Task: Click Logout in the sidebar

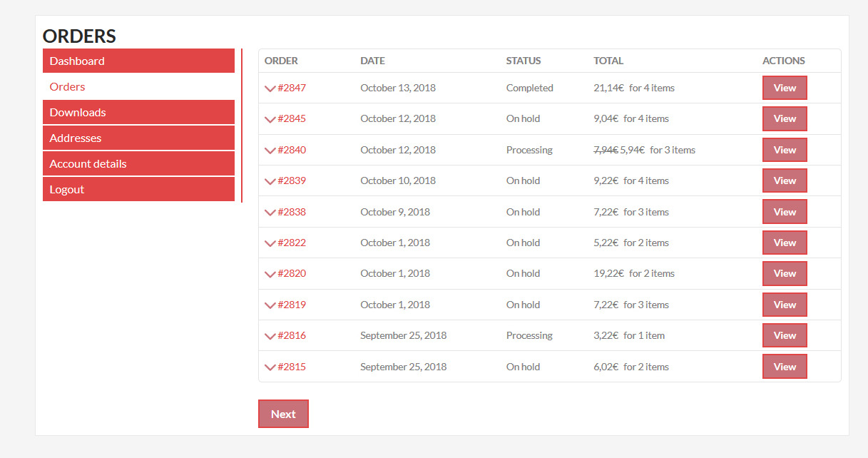Action: (138, 189)
